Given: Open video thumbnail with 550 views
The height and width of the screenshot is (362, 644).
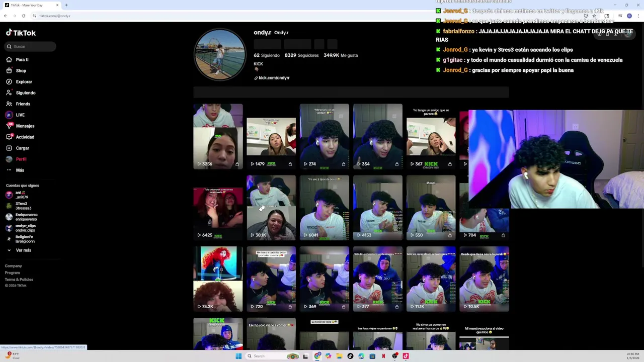Looking at the screenshot, I should click(431, 208).
